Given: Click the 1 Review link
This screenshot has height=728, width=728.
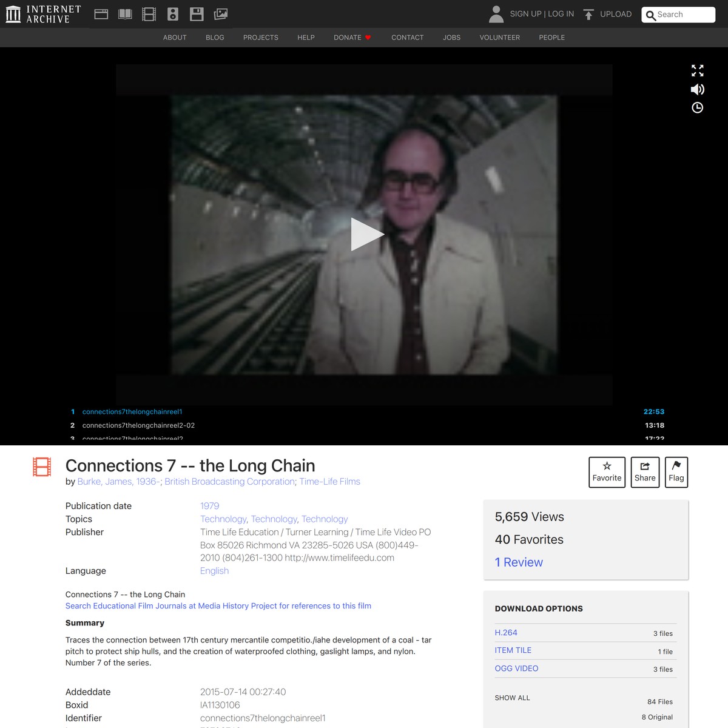Looking at the screenshot, I should click(519, 562).
